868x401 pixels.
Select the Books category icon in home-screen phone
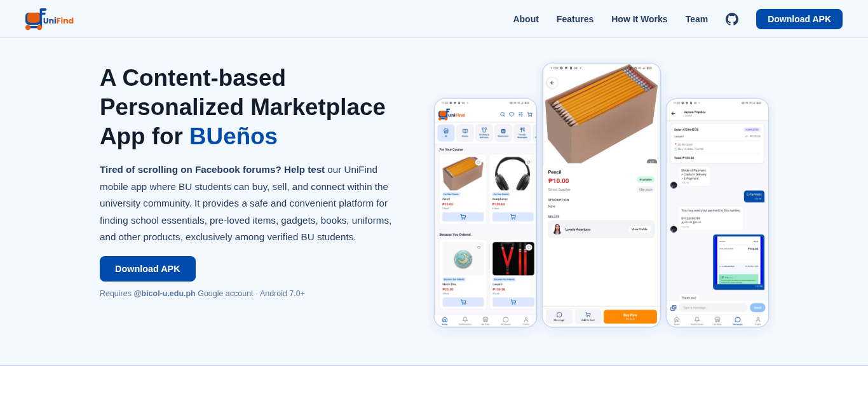click(465, 133)
